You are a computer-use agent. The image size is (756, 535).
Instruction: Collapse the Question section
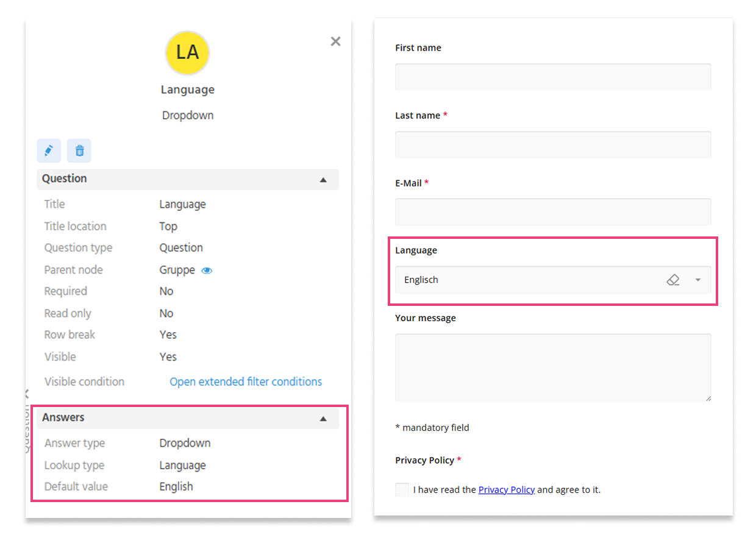323,180
